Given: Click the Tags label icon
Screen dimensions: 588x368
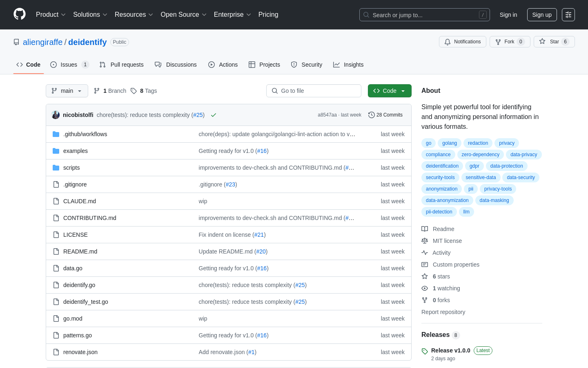Looking at the screenshot, I should [x=134, y=91].
